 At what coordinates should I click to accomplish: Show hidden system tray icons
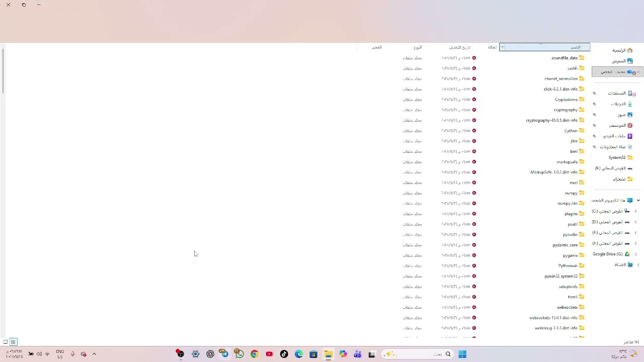[94, 354]
